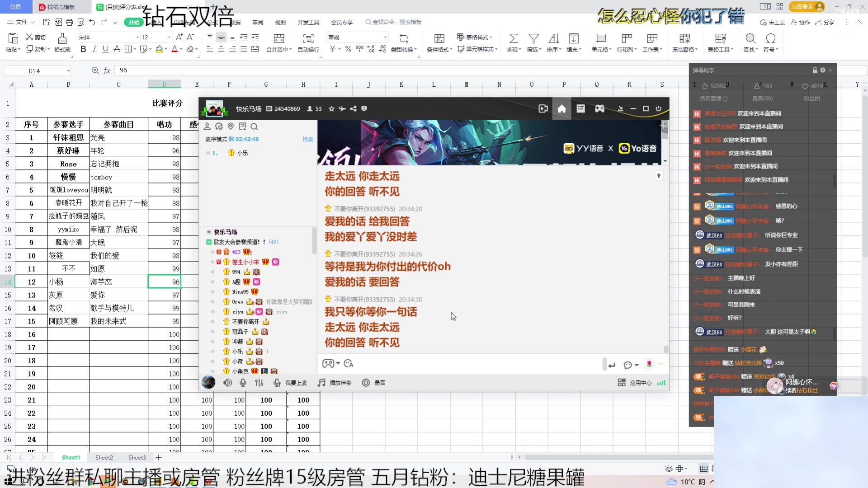Click the YY share channel icon
868x488 pixels.
click(353, 108)
